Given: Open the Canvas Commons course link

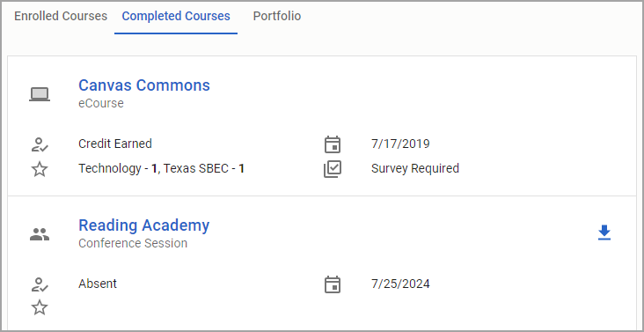Looking at the screenshot, I should click(x=144, y=85).
